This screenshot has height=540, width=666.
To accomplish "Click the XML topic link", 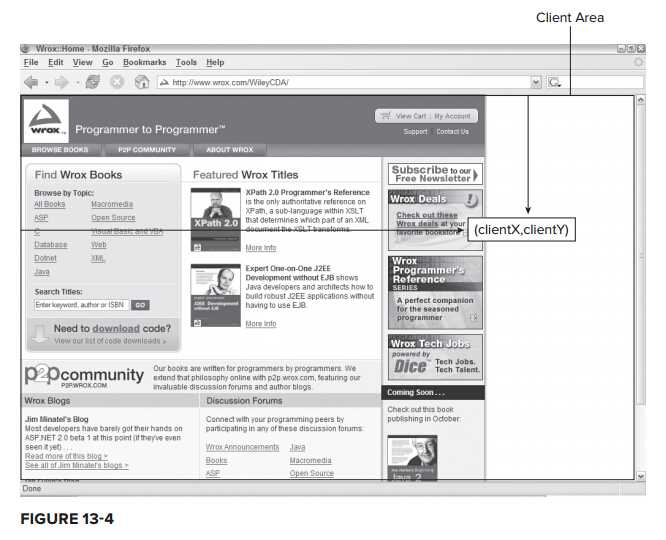I will coord(98,258).
